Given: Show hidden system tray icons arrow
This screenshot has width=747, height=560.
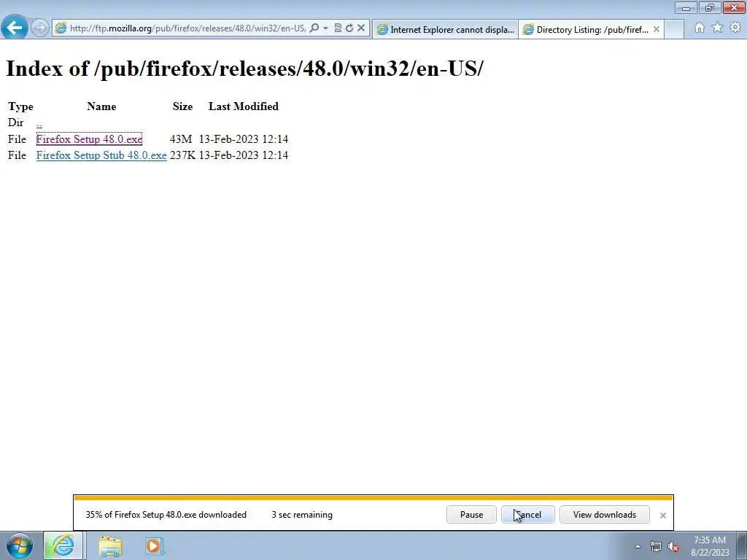Looking at the screenshot, I should [638, 547].
